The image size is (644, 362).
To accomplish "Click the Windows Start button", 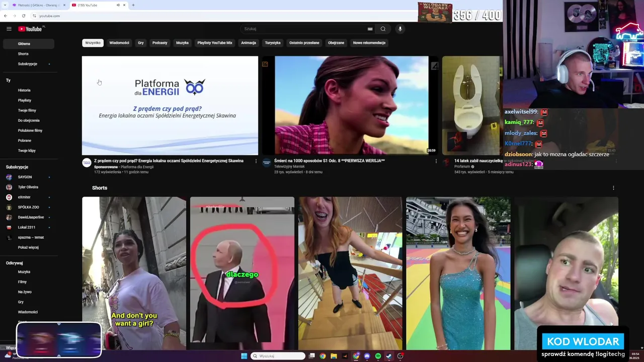I will coord(244,356).
